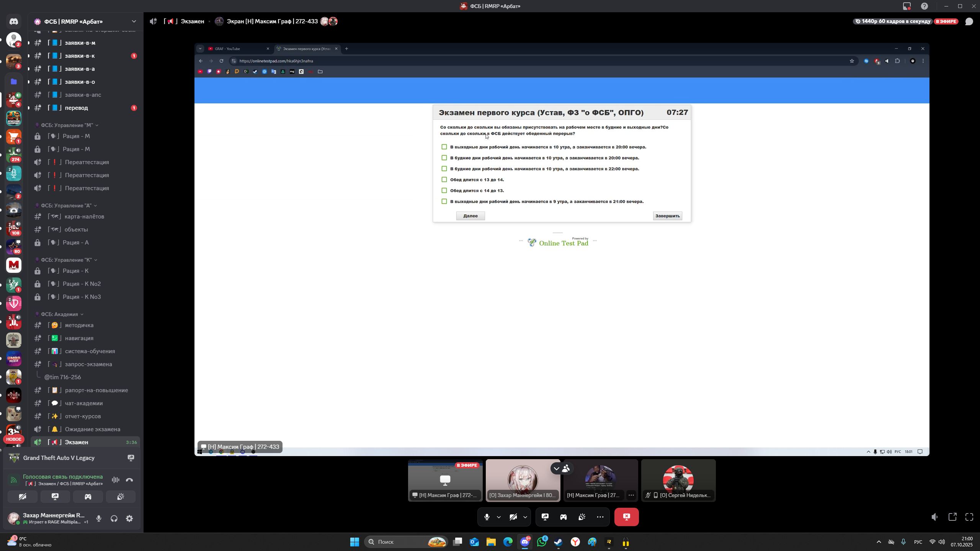This screenshot has width=980, height=551.
Task: Open the activities game controller icon
Action: 563,517
